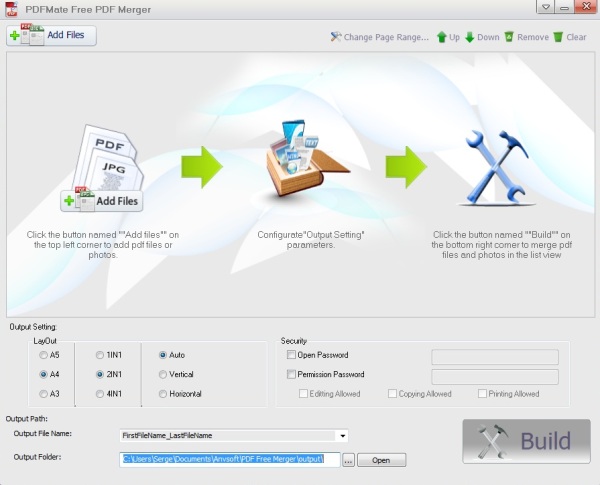The height and width of the screenshot is (485, 600).
Task: Select Vertical orientation
Action: tap(176, 374)
